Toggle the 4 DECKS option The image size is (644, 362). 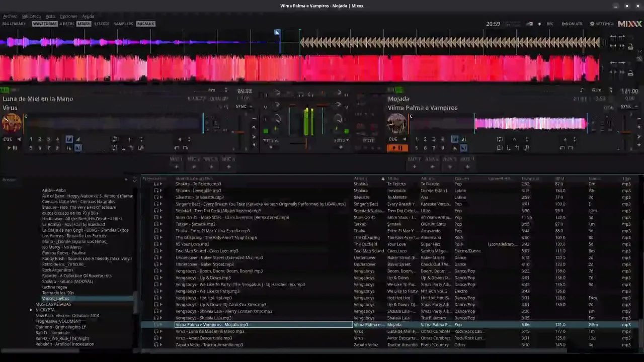pos(67,24)
